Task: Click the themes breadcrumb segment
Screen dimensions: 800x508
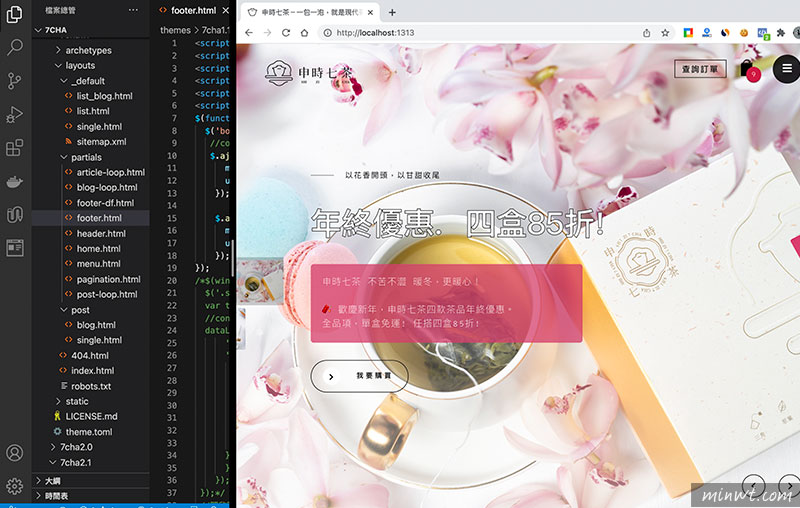Action: click(175, 30)
